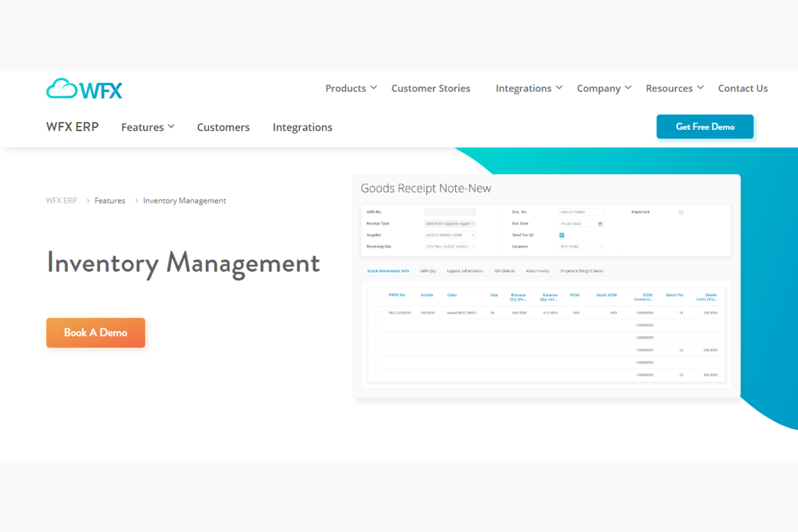This screenshot has width=798, height=532.
Task: Click the Get Free Demo button
Action: [705, 127]
